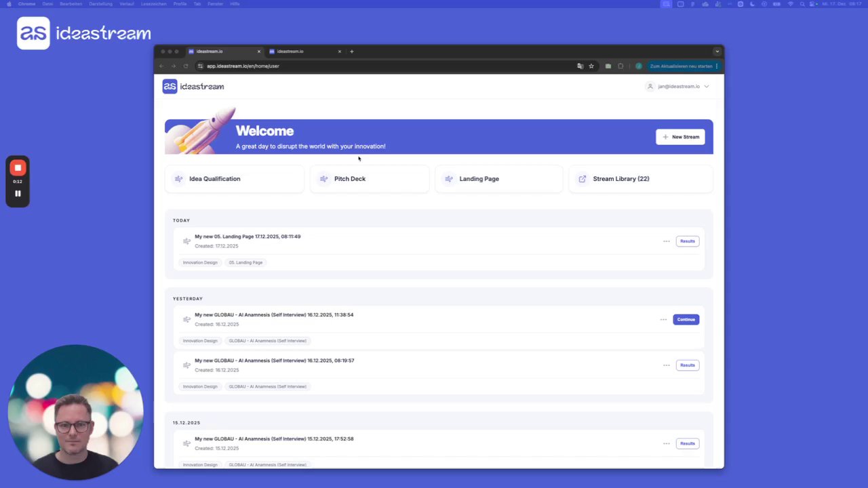Open the Pitch Deck card
Image resolution: width=868 pixels, height=488 pixels.
[370, 179]
